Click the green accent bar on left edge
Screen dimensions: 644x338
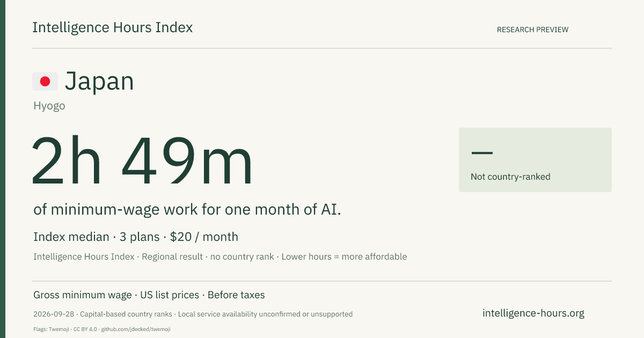pos(3,169)
